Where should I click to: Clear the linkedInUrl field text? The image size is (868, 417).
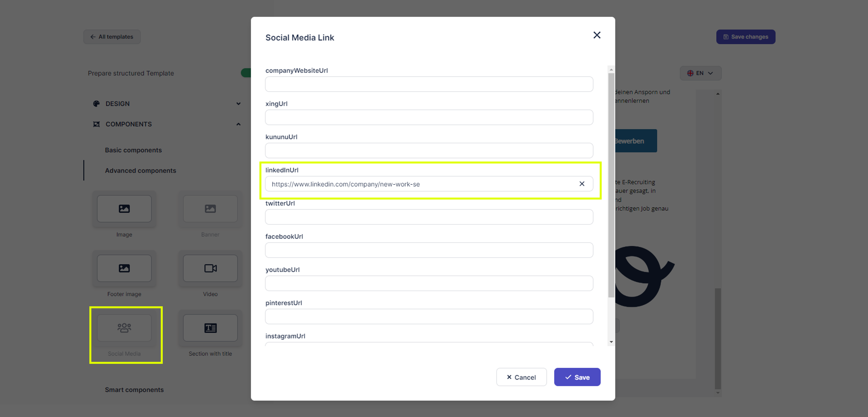tap(582, 184)
